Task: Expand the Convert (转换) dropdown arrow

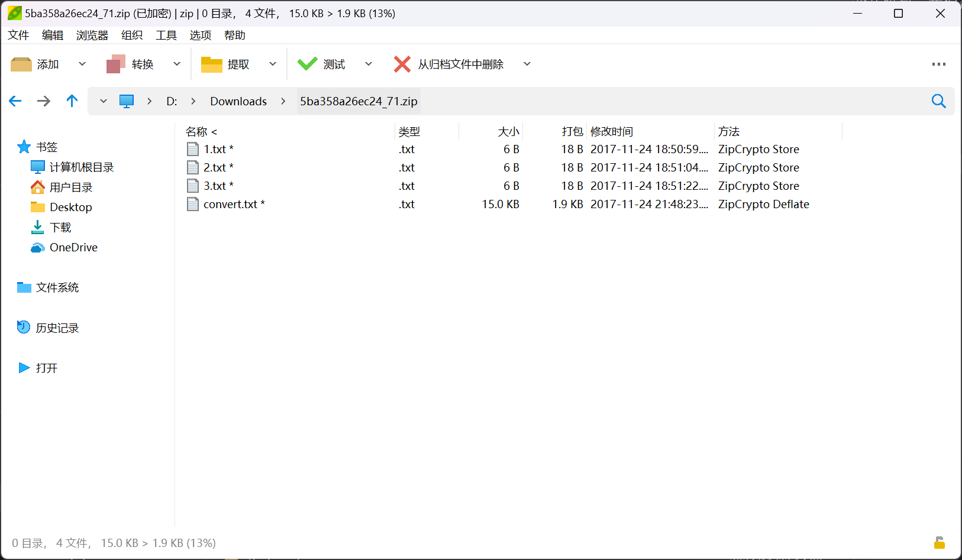Action: click(177, 64)
